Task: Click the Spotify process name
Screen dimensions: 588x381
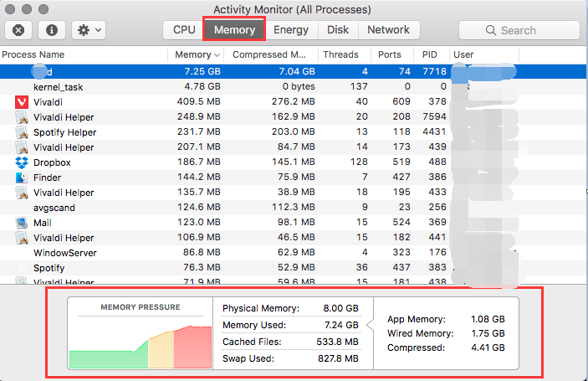Action: click(x=49, y=268)
